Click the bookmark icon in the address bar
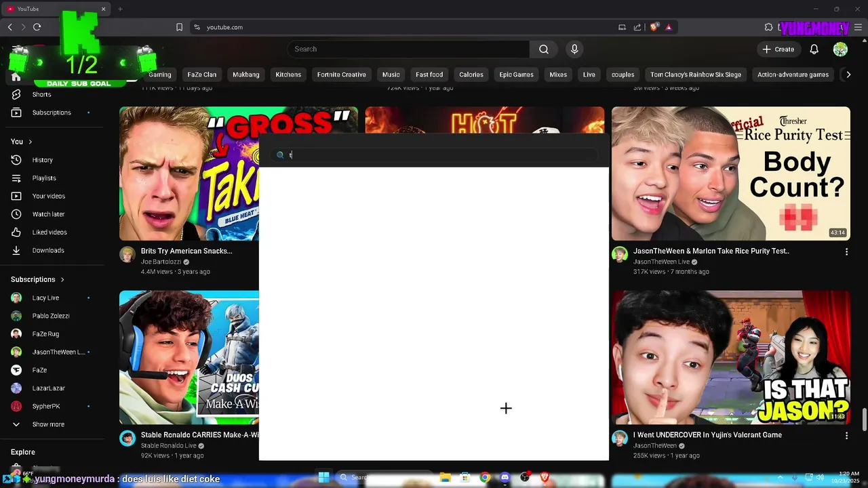868x488 pixels. tap(179, 27)
